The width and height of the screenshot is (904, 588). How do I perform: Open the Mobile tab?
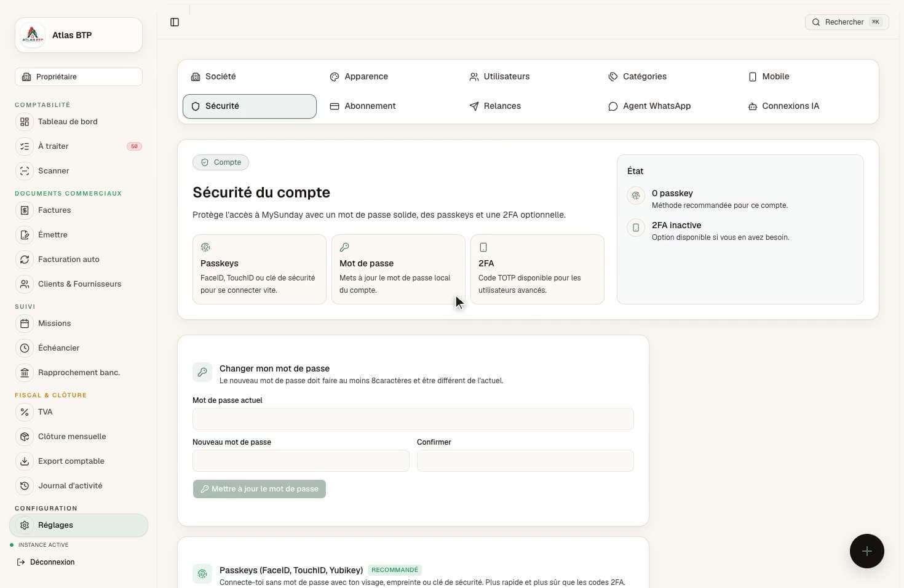click(x=806, y=77)
